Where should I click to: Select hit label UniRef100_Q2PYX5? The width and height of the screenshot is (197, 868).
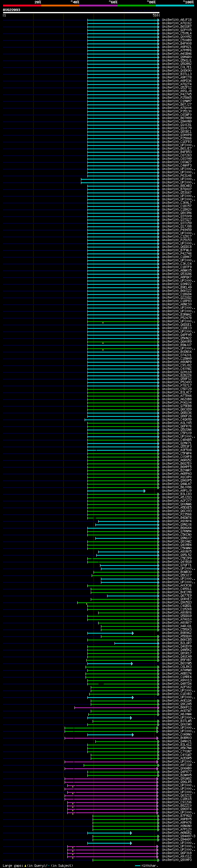point(177,30)
